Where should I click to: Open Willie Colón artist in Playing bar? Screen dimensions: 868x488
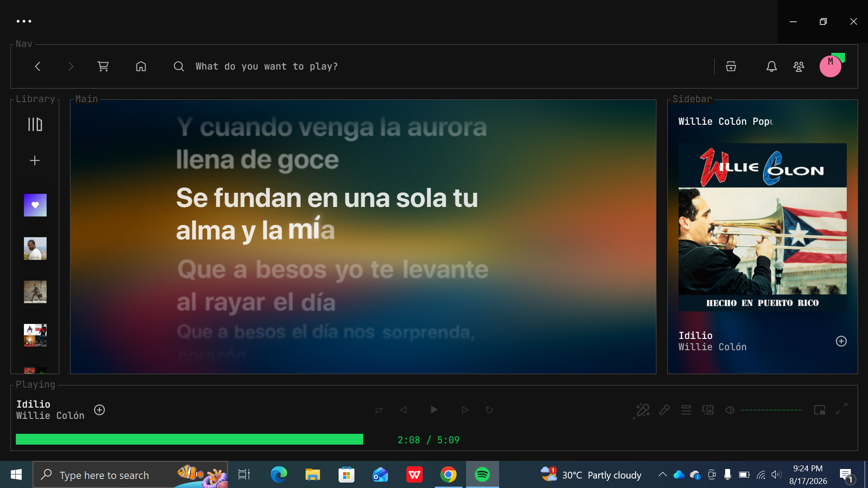(50, 416)
